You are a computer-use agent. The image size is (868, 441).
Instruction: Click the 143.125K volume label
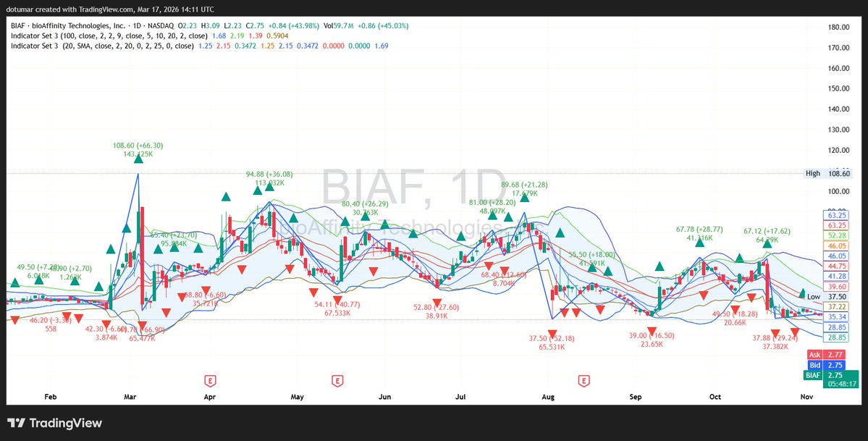pos(138,154)
